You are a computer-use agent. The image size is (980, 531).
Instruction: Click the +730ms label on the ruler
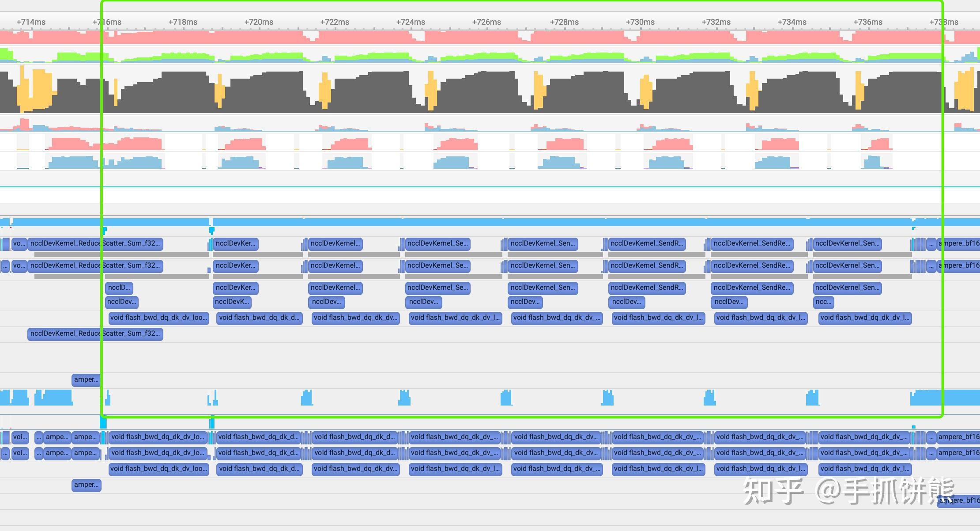640,22
